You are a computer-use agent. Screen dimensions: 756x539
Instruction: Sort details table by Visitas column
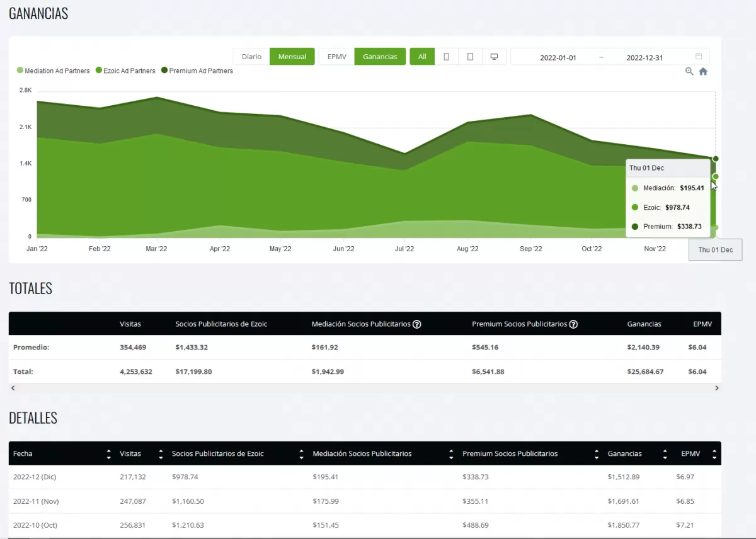(160, 454)
